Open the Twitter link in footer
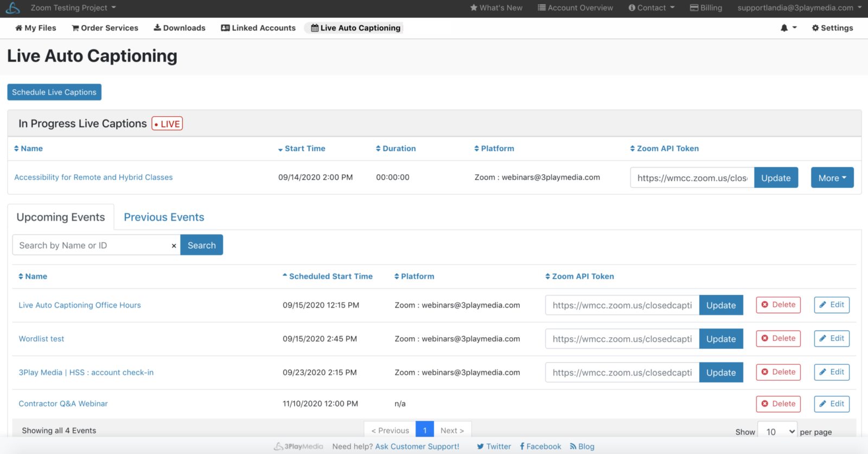This screenshot has height=454, width=868. pos(494,446)
